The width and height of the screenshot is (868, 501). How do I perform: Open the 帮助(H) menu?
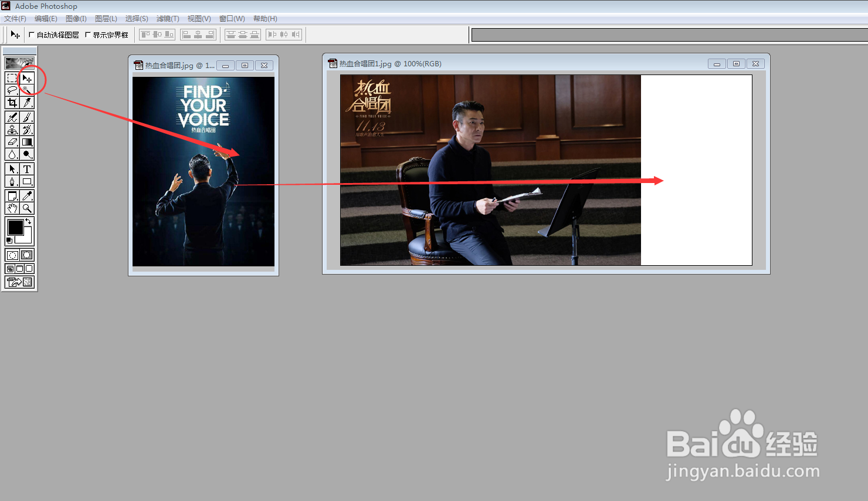pyautogui.click(x=265, y=19)
